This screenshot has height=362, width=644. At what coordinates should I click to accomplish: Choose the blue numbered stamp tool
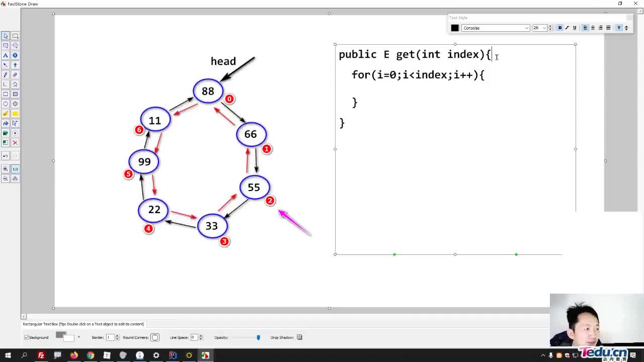pos(15,55)
